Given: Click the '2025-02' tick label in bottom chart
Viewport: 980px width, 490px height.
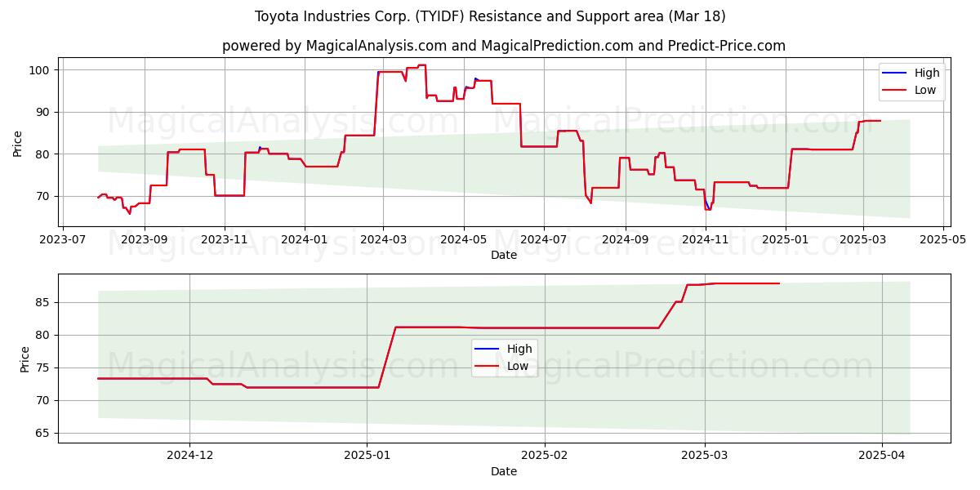Looking at the screenshot, I should (545, 456).
